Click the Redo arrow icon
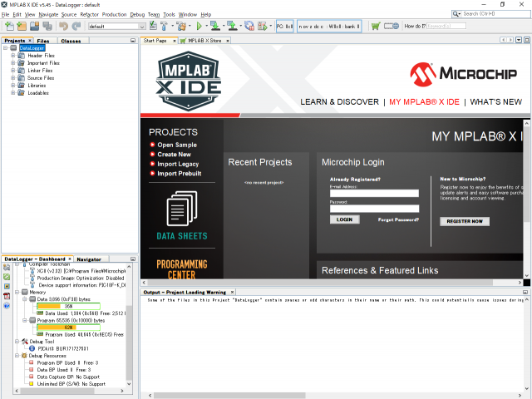Viewport: 532px width, 399px height. pos(76,26)
